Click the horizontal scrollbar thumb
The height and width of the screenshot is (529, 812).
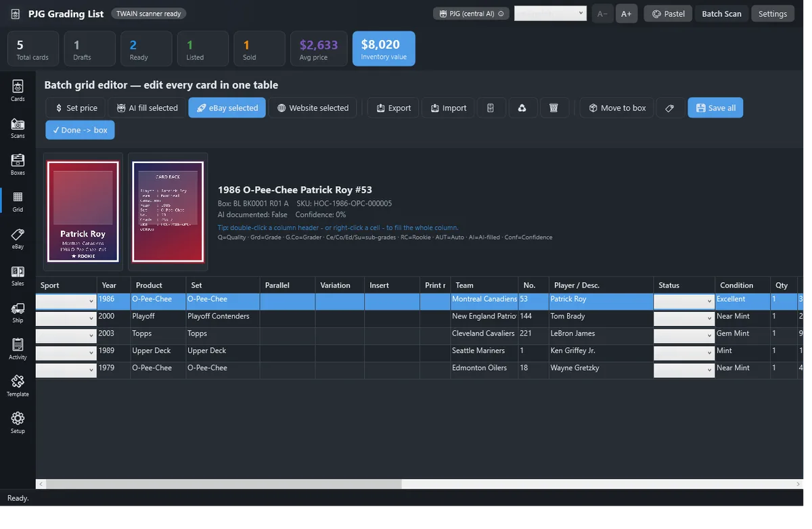click(224, 484)
